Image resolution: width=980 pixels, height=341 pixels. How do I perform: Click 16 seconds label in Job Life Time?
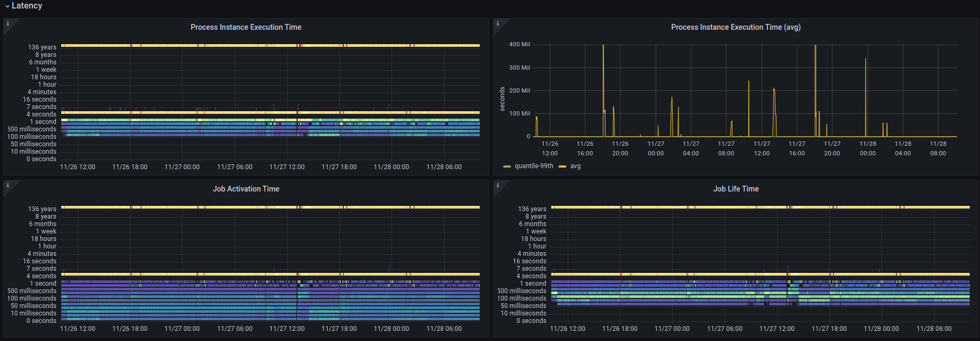pyautogui.click(x=529, y=261)
